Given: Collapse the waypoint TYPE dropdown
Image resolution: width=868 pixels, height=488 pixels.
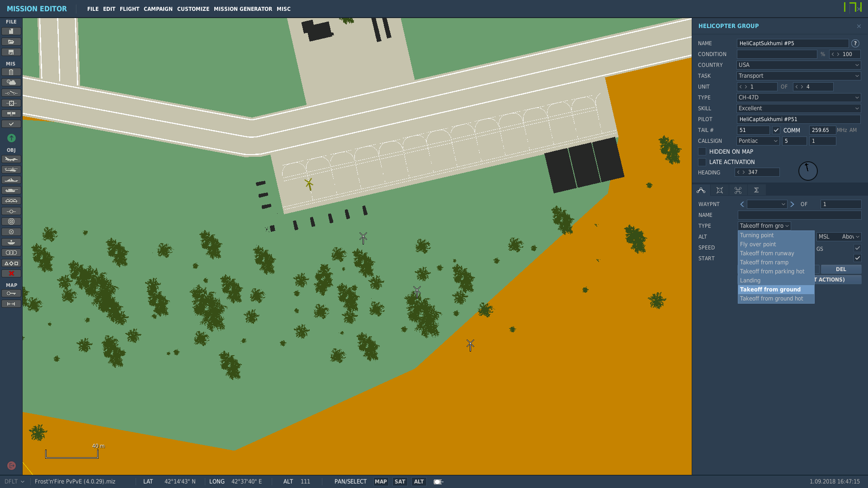Looking at the screenshot, I should pyautogui.click(x=764, y=226).
